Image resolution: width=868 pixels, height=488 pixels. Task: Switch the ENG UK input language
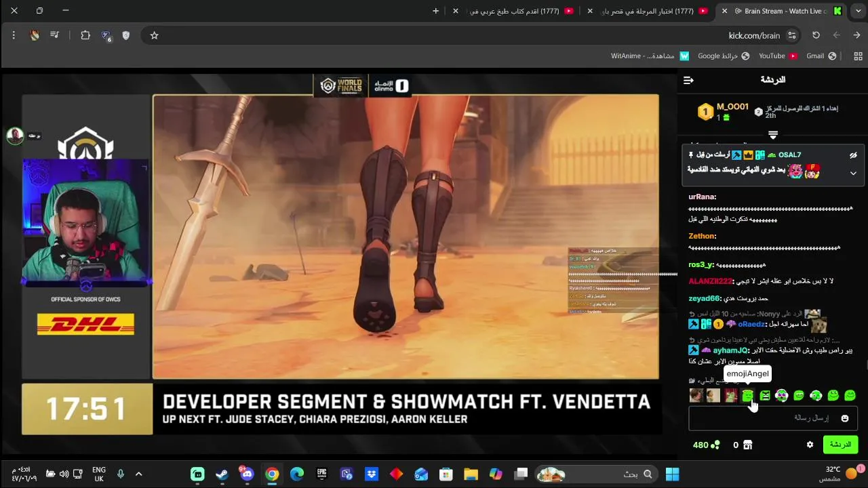pyautogui.click(x=99, y=474)
